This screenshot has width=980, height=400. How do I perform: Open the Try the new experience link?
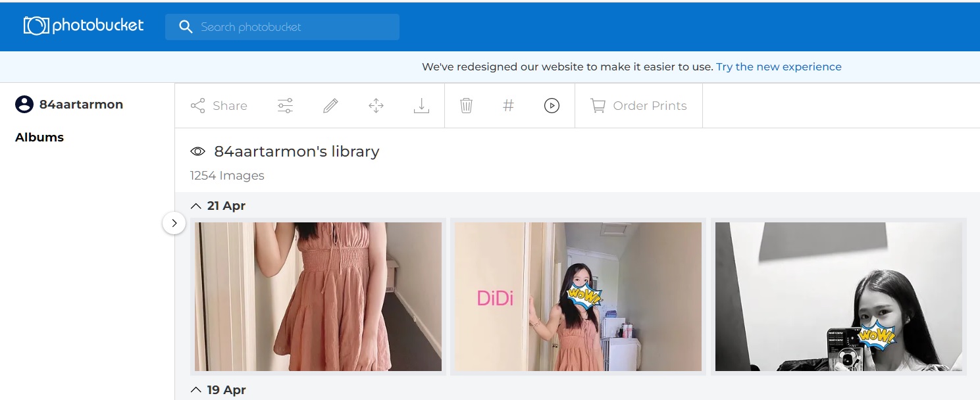[x=779, y=66]
